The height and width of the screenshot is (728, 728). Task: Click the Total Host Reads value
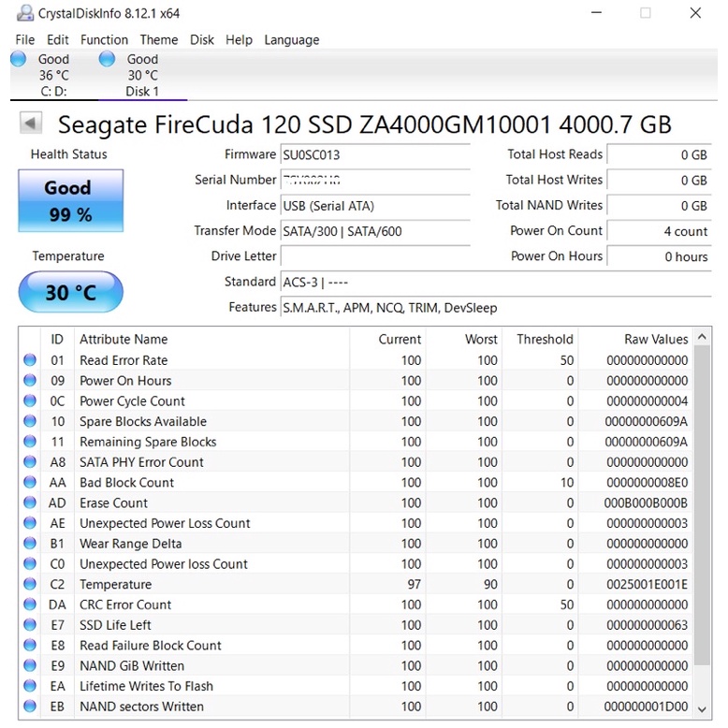[x=660, y=154]
